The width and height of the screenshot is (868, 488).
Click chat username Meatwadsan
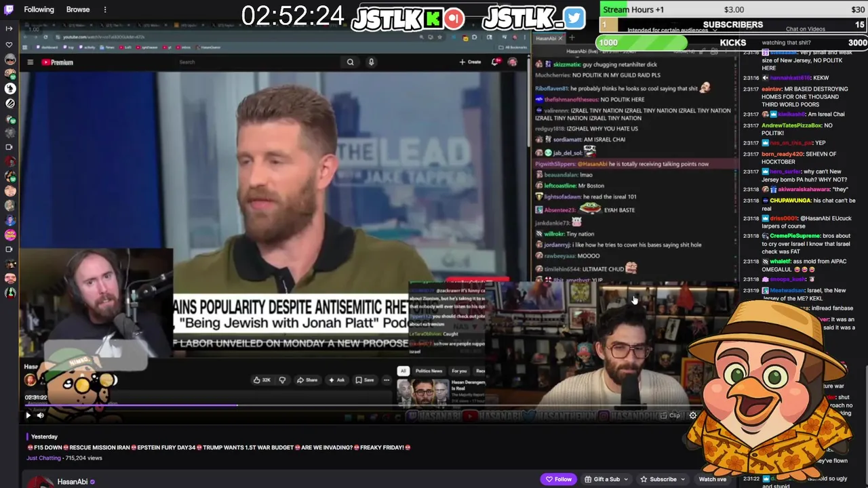tap(787, 291)
